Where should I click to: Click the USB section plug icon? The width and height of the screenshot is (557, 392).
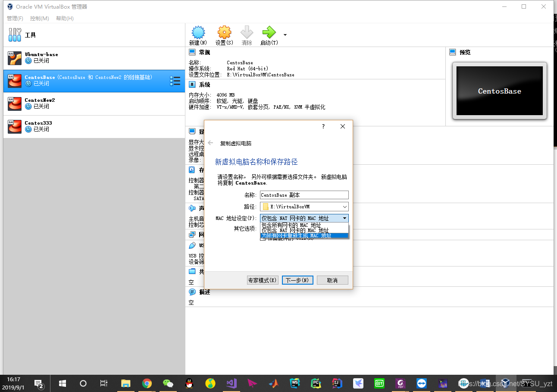click(x=192, y=245)
